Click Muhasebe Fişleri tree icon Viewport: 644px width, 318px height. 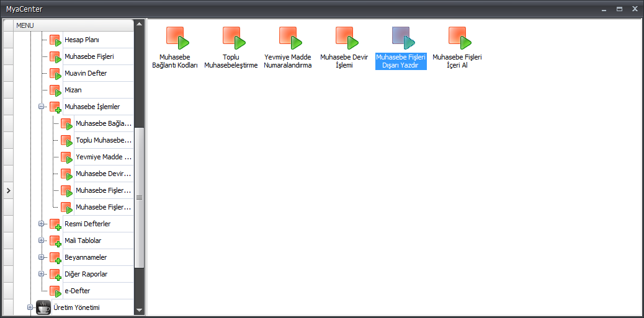click(x=55, y=57)
